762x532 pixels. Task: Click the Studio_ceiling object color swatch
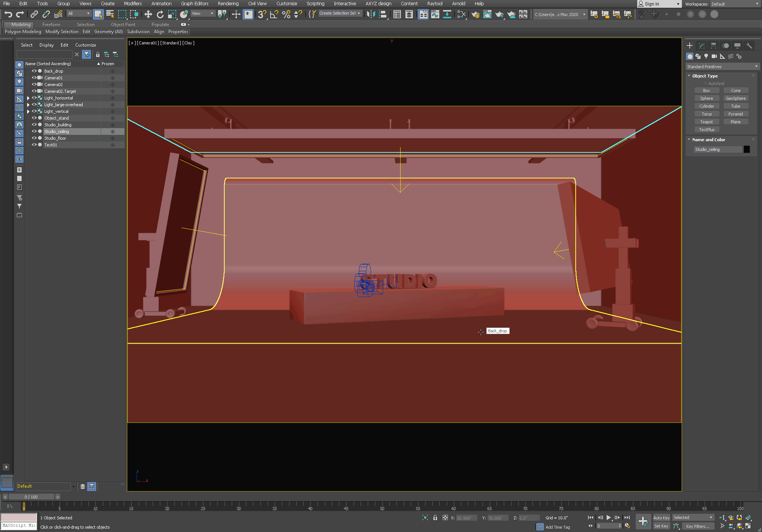[x=747, y=149]
